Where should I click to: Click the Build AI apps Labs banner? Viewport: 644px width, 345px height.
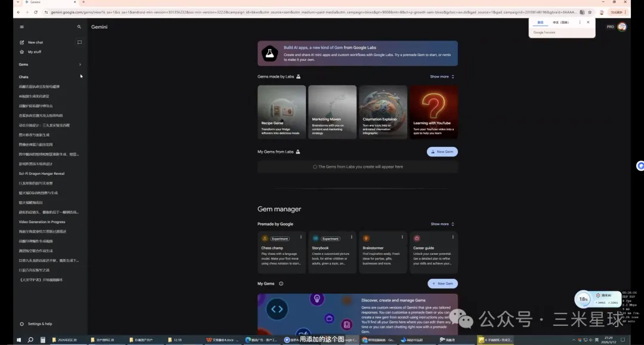(x=358, y=53)
